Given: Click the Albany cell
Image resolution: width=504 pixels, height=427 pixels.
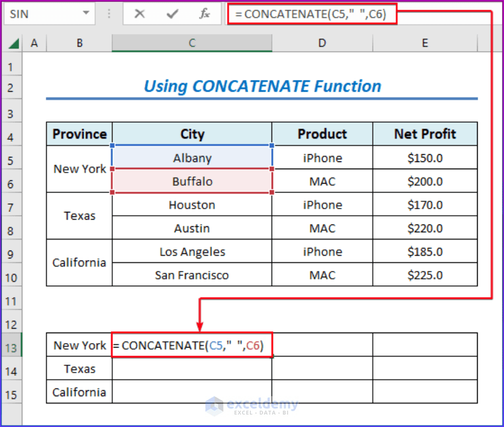Looking at the screenshot, I should pos(192,158).
